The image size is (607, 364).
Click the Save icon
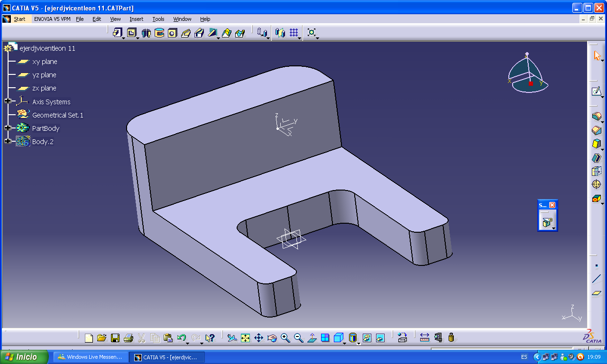coord(115,338)
